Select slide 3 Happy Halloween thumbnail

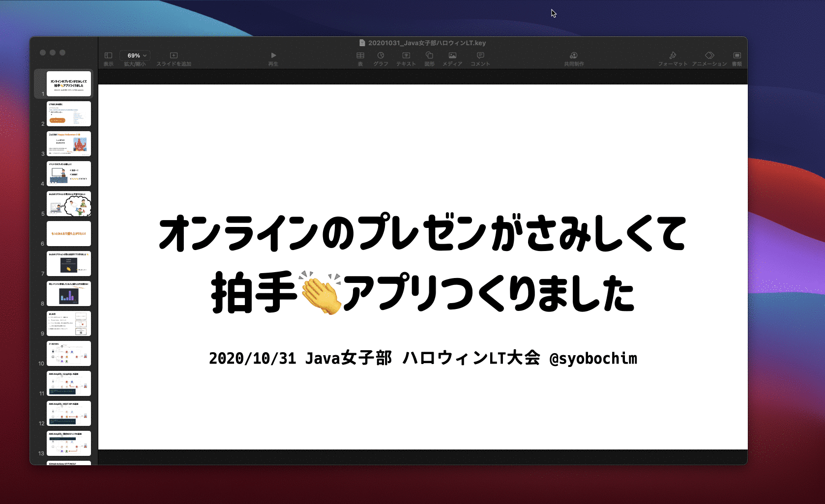tap(69, 143)
